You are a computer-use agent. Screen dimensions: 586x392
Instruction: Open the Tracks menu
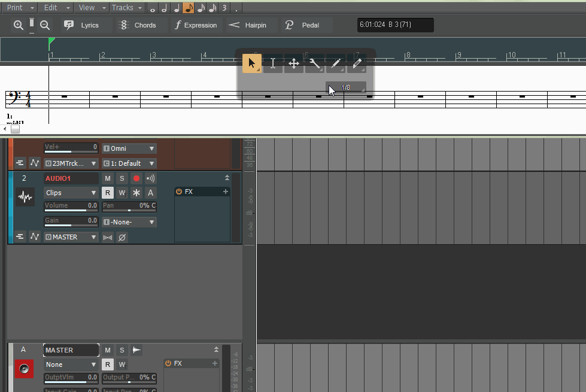coord(126,7)
